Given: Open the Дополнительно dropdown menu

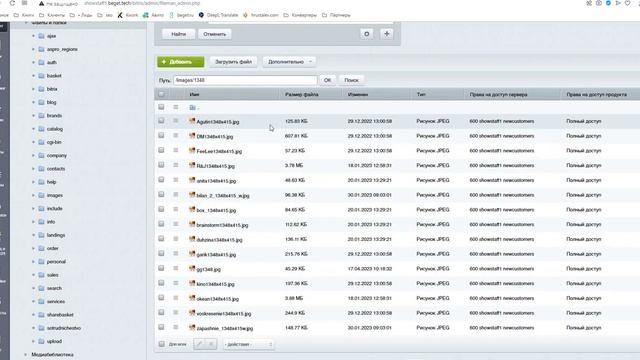Looking at the screenshot, I should (289, 62).
